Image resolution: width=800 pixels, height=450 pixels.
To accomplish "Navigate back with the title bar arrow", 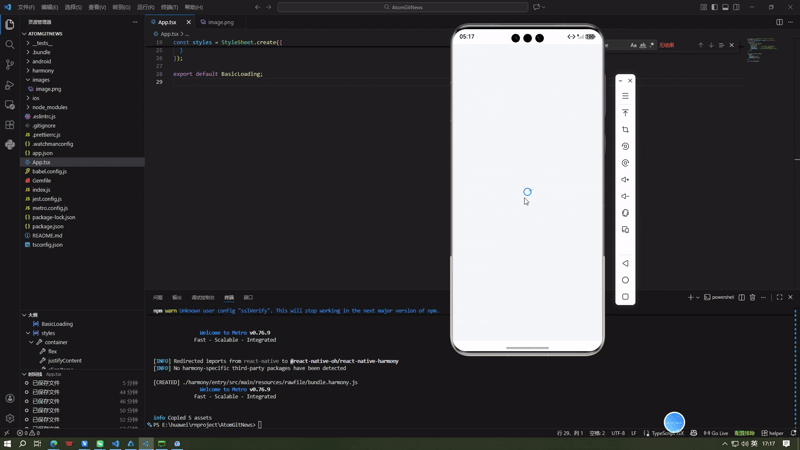I will [x=257, y=7].
